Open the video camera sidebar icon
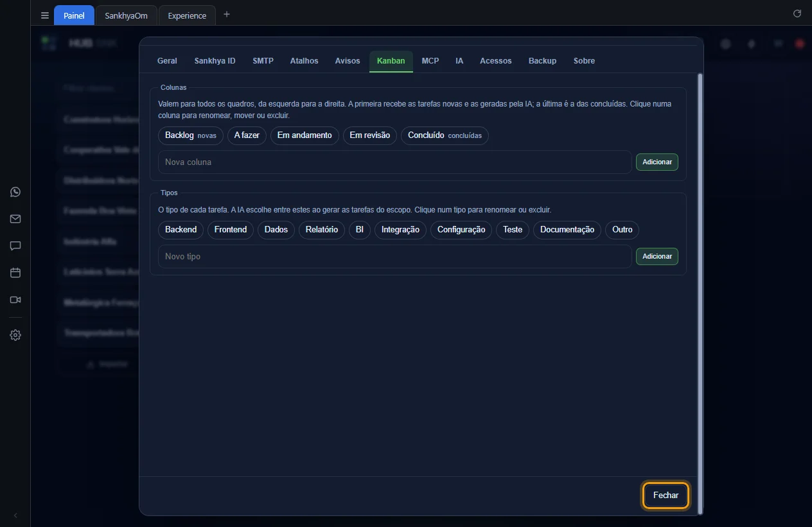Viewport: 812px width, 527px height. pyautogui.click(x=15, y=300)
